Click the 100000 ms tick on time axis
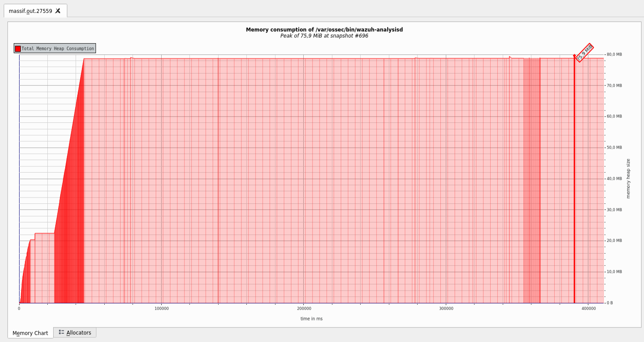Viewport: 644px width, 342px height. point(162,309)
